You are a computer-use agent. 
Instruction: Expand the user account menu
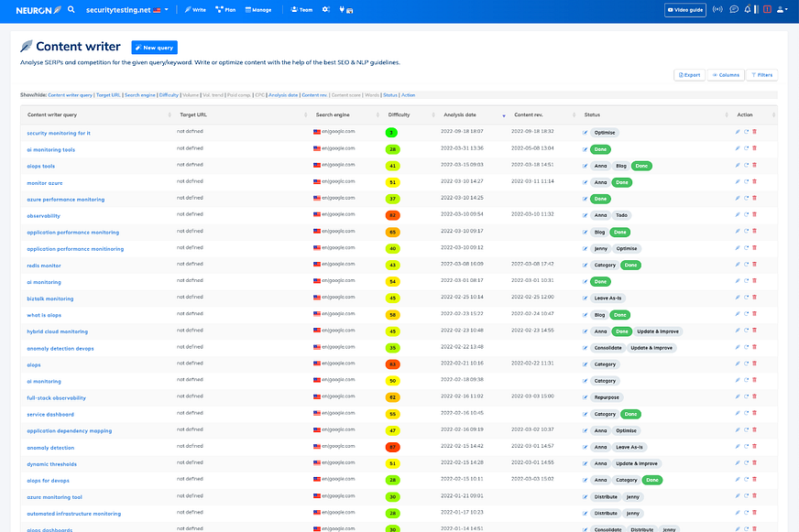[782, 10]
